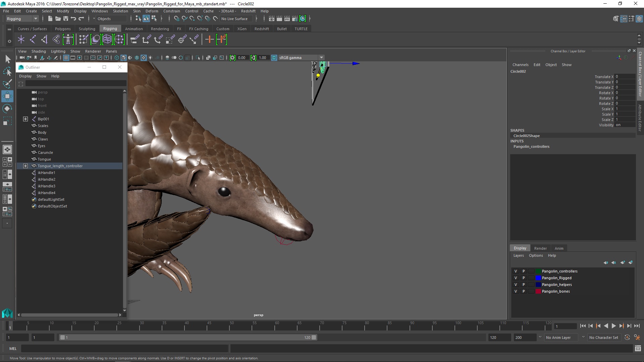
Task: Expand the Tongue_length_controller node in Outliner
Action: point(25,166)
